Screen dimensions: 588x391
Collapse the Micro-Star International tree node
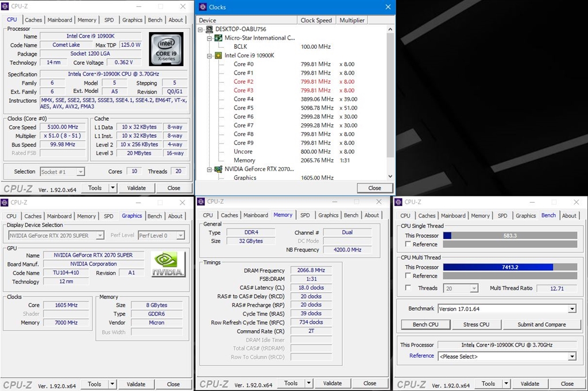(x=209, y=38)
